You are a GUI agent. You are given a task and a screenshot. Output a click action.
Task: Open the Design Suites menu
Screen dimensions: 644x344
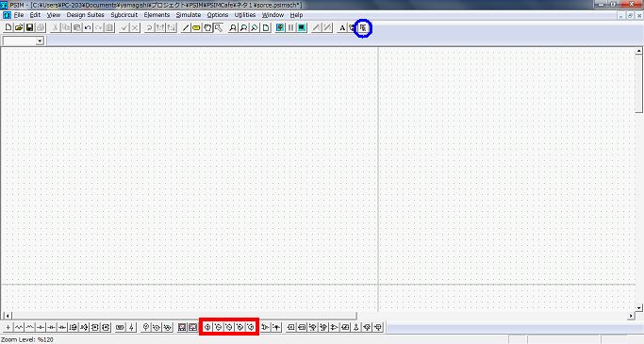click(86, 15)
